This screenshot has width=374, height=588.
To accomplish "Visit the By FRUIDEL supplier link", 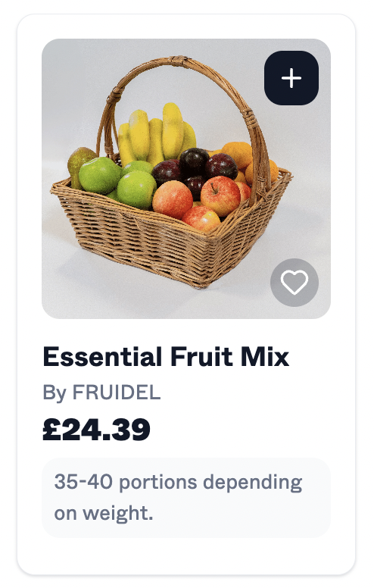I will tap(101, 393).
